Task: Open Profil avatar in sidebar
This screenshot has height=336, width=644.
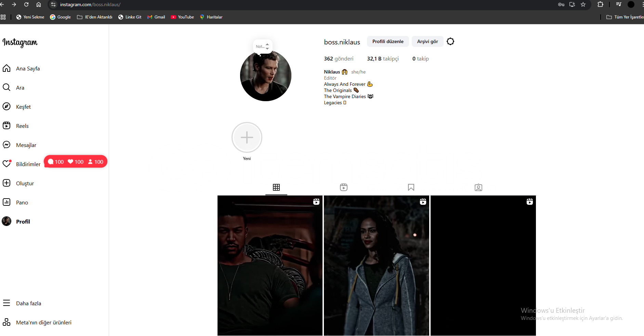Action: point(6,221)
